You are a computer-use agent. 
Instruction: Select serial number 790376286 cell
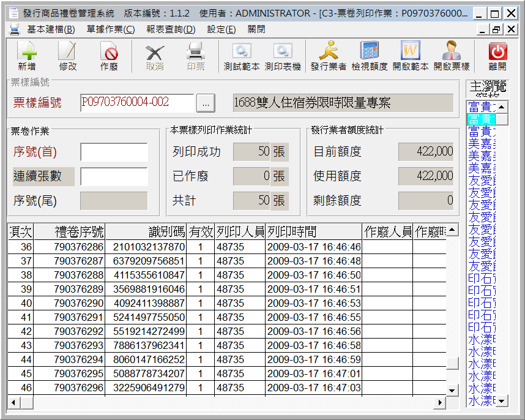(x=70, y=247)
